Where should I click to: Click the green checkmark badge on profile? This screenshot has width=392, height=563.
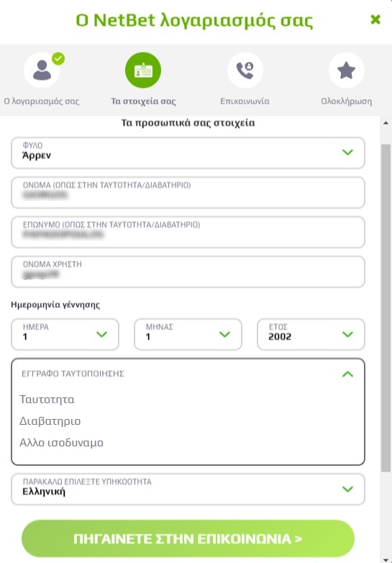[x=58, y=58]
